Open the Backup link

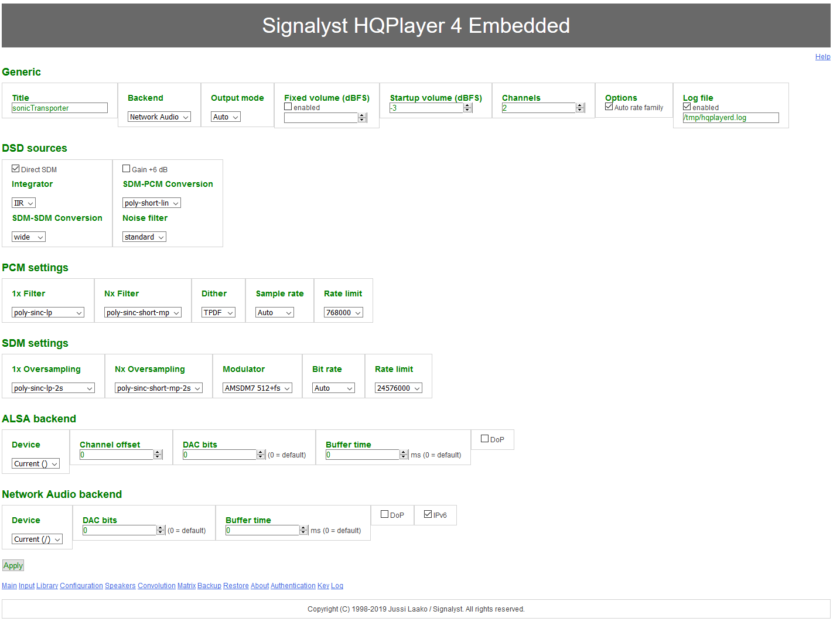pos(209,586)
